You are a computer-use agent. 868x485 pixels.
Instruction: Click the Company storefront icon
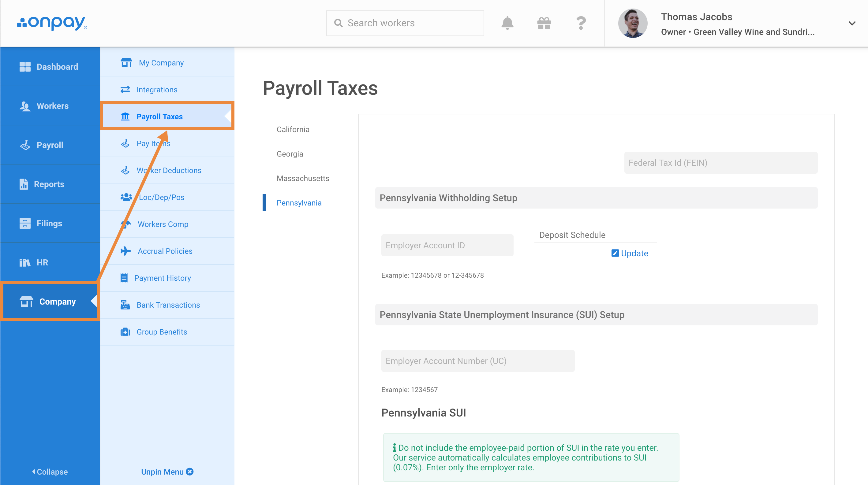coord(26,302)
